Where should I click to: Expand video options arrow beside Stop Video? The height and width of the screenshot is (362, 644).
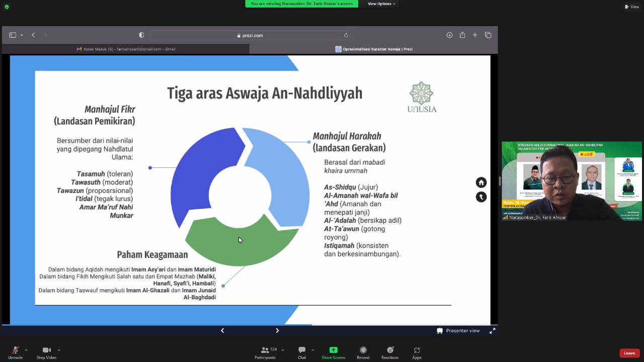[59, 350]
